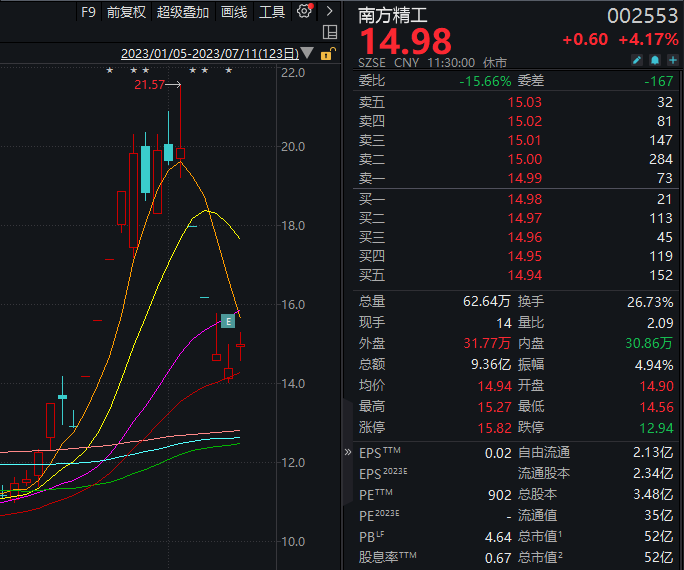Add stock to watchlist plus icon
The height and width of the screenshot is (570, 684).
(673, 60)
